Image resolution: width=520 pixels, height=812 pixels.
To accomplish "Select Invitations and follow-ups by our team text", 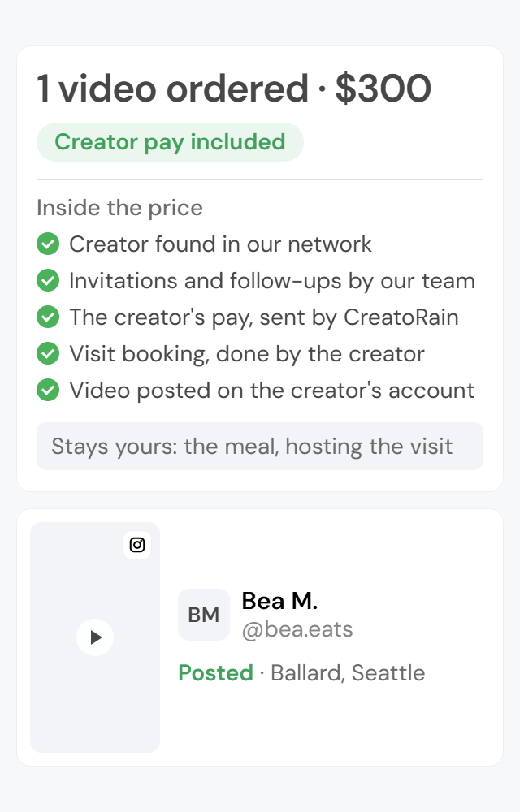I will [272, 281].
